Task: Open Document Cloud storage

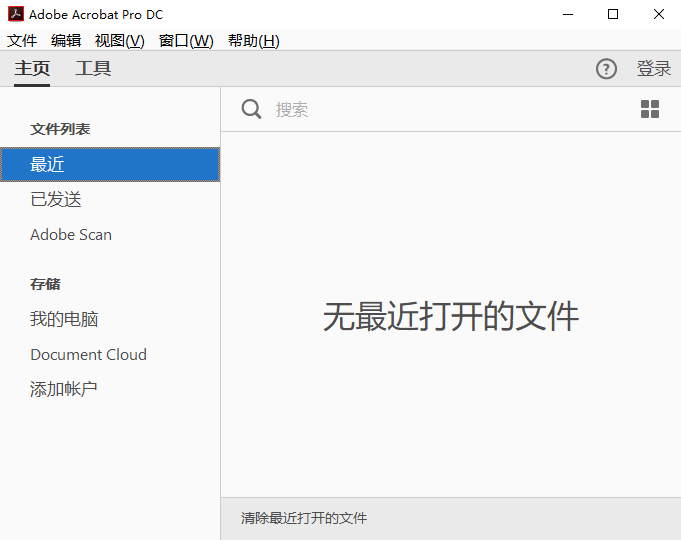Action: [x=88, y=354]
